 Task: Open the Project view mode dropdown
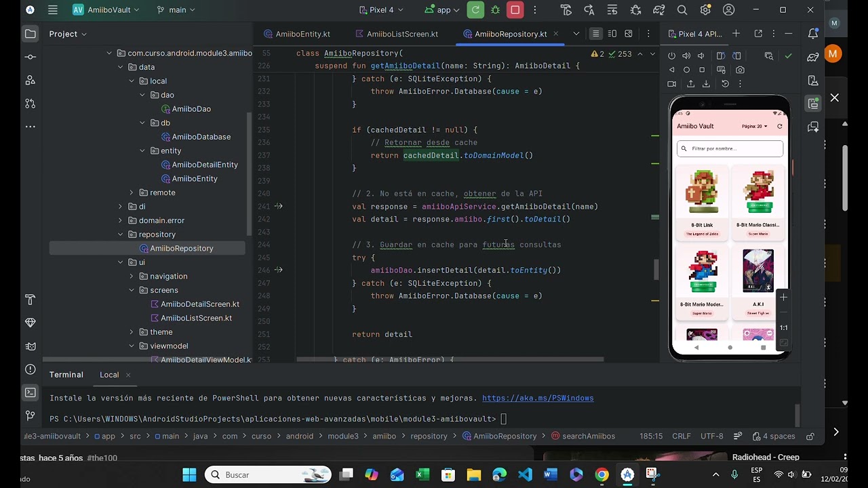coord(68,34)
